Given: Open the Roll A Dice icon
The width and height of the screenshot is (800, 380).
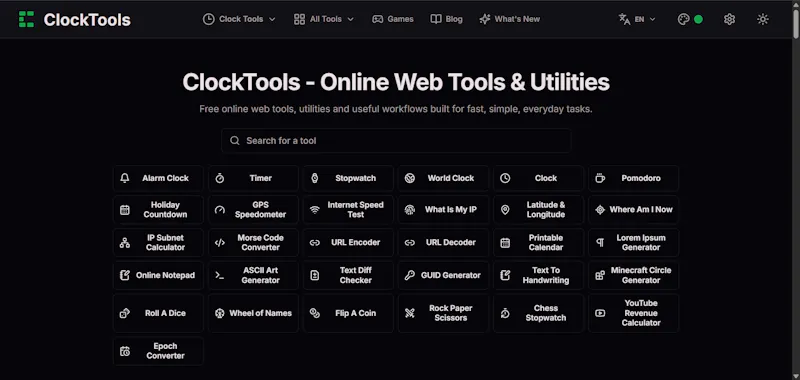Looking at the screenshot, I should click(x=124, y=313).
